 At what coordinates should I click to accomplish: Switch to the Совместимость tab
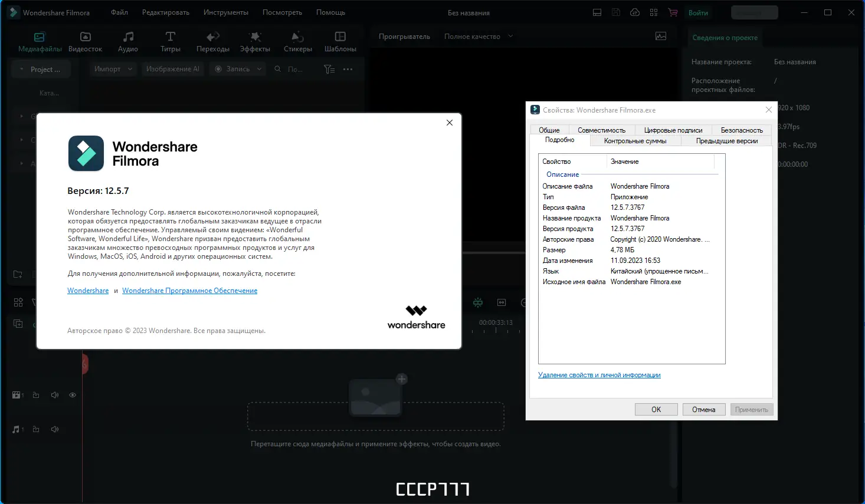coord(601,130)
